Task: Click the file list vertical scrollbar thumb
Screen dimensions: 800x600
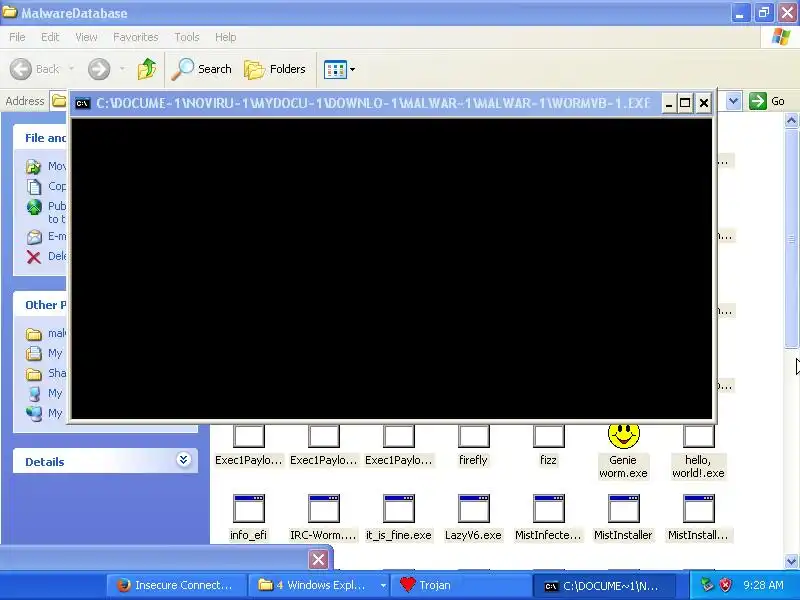Action: [x=791, y=238]
